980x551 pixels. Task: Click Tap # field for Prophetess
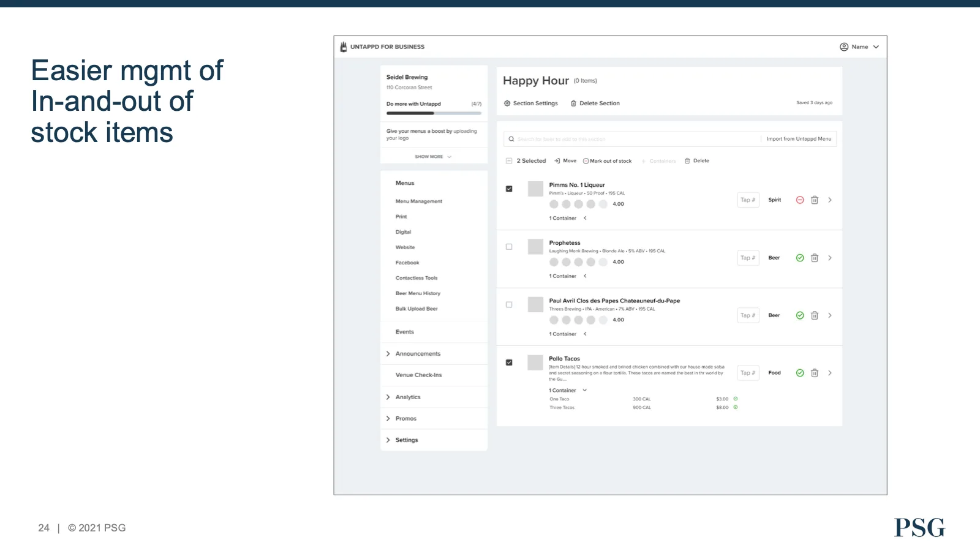click(748, 258)
